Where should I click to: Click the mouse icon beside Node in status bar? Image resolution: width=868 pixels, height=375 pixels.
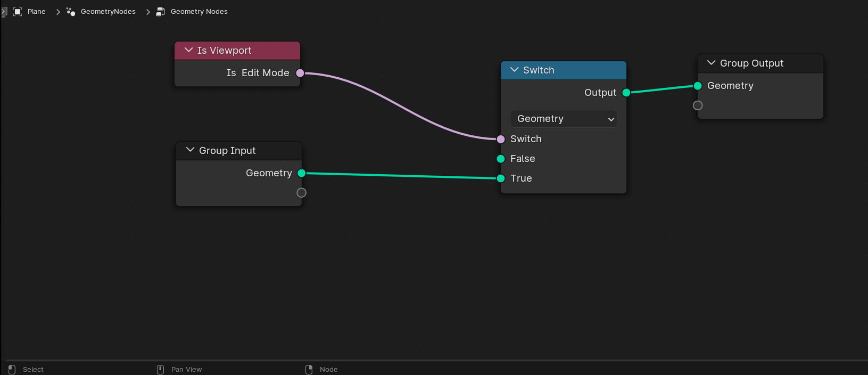tap(309, 369)
